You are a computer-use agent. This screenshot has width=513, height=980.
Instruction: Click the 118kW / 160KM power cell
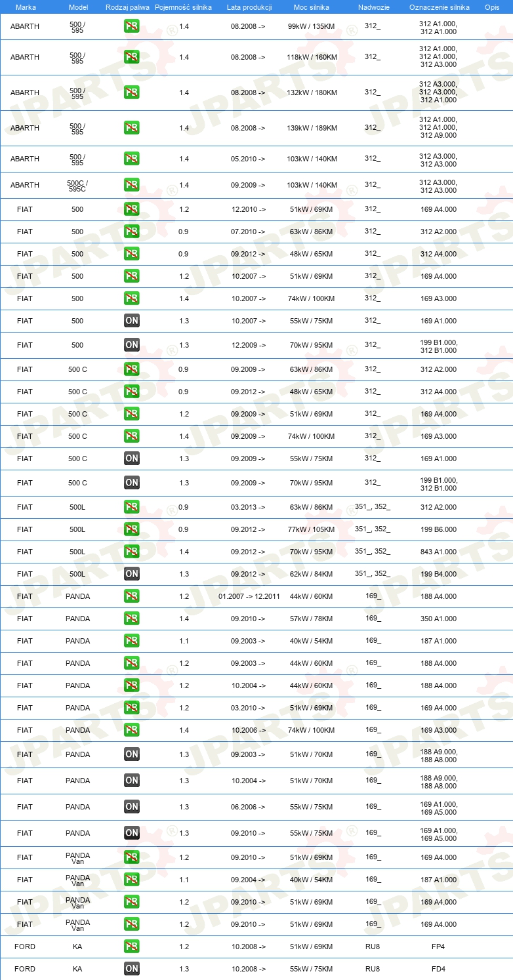tap(312, 57)
